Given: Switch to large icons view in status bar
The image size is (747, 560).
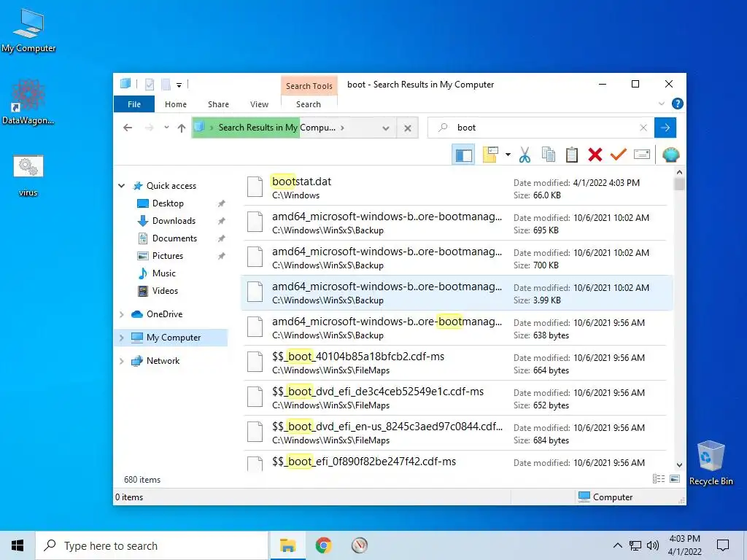Looking at the screenshot, I should tap(675, 479).
